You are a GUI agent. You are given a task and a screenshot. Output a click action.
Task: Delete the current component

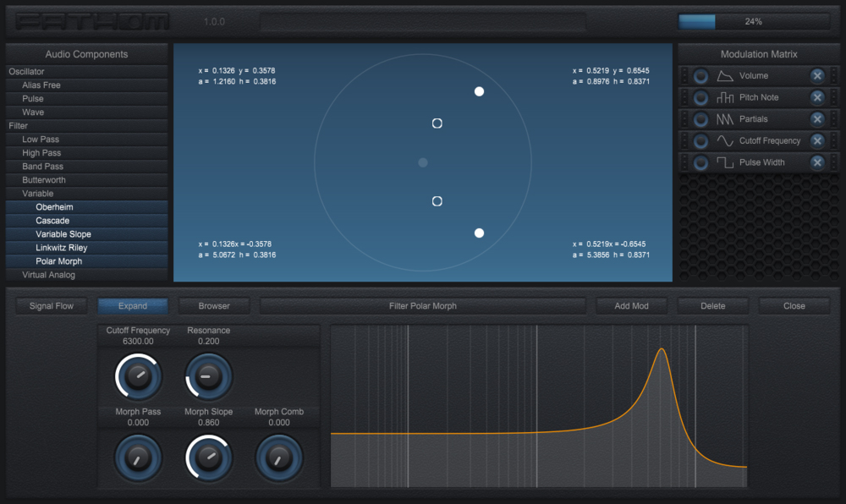click(712, 305)
